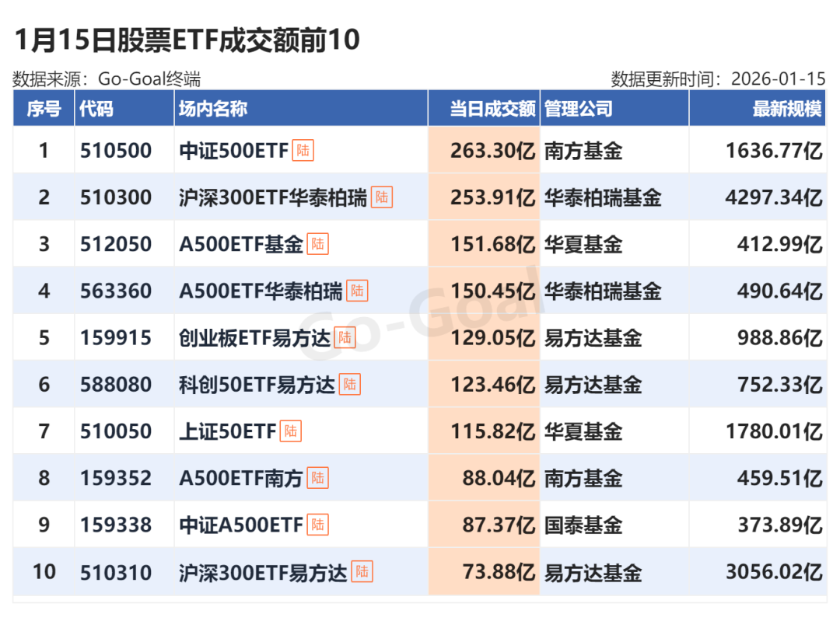The width and height of the screenshot is (840, 628).
Task: Select fund code 510500
Action: pyautogui.click(x=116, y=151)
